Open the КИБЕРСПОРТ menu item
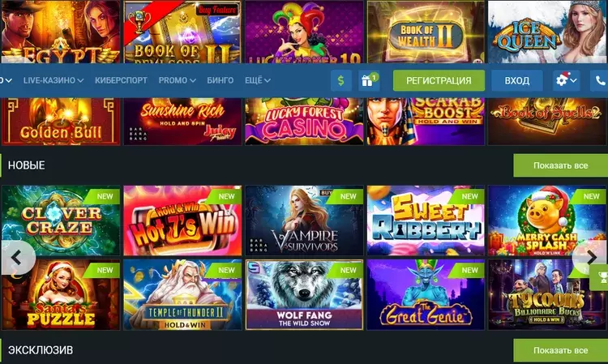This screenshot has height=364, width=608. [x=121, y=80]
